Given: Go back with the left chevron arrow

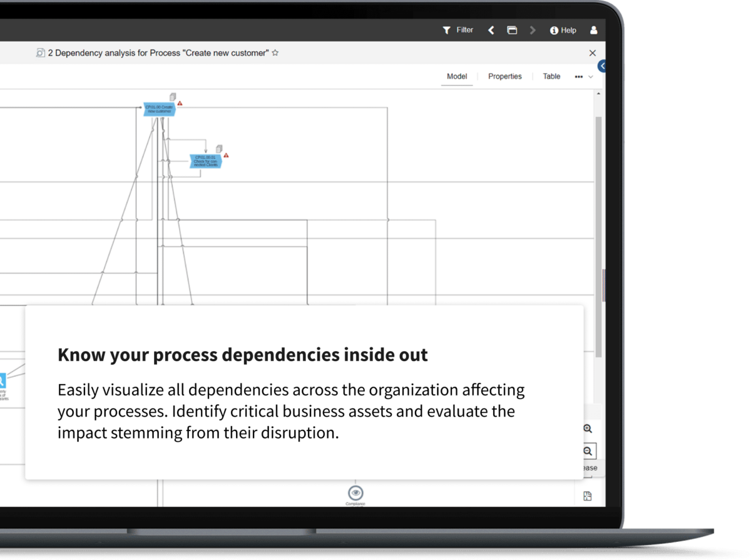Looking at the screenshot, I should [x=491, y=30].
